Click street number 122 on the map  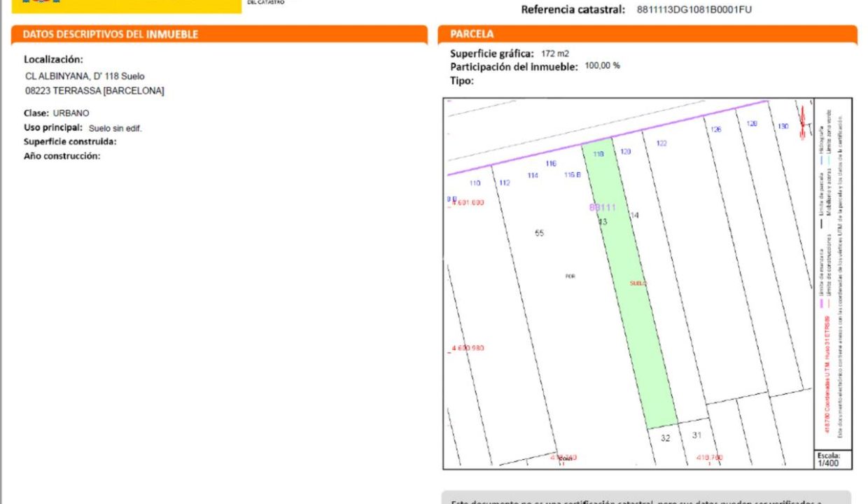point(661,143)
